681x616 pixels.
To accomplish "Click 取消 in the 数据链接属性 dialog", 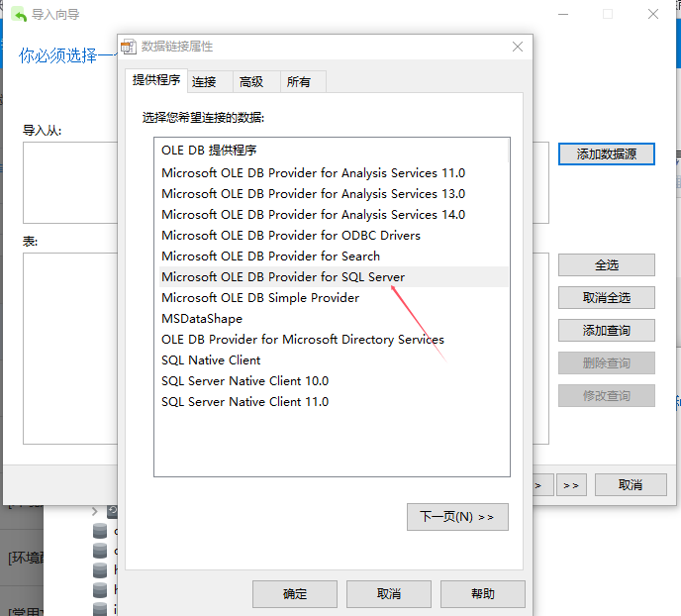I will pyautogui.click(x=389, y=594).
